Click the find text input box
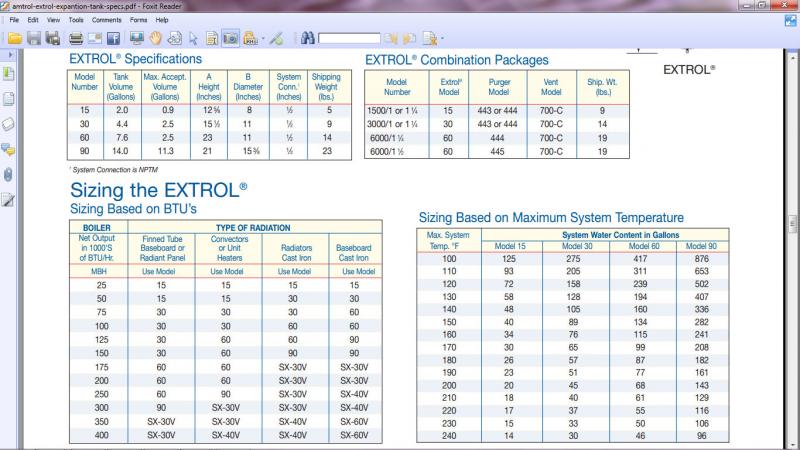Image resolution: width=800 pixels, height=450 pixels. [x=349, y=38]
